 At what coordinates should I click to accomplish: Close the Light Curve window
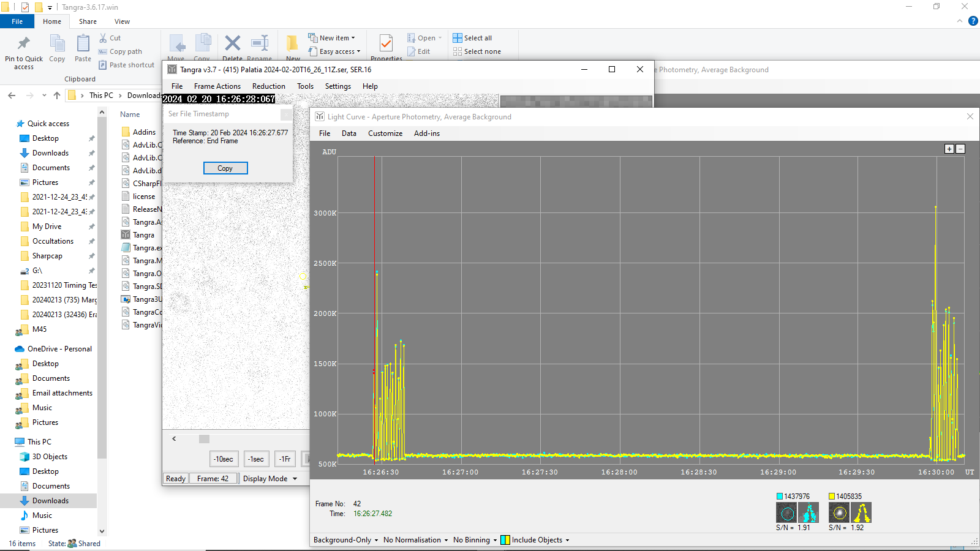970,116
